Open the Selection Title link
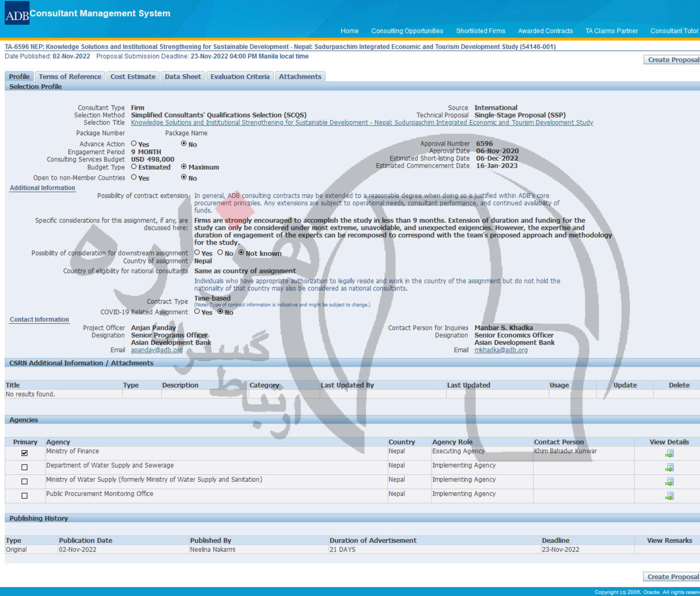 [362, 123]
